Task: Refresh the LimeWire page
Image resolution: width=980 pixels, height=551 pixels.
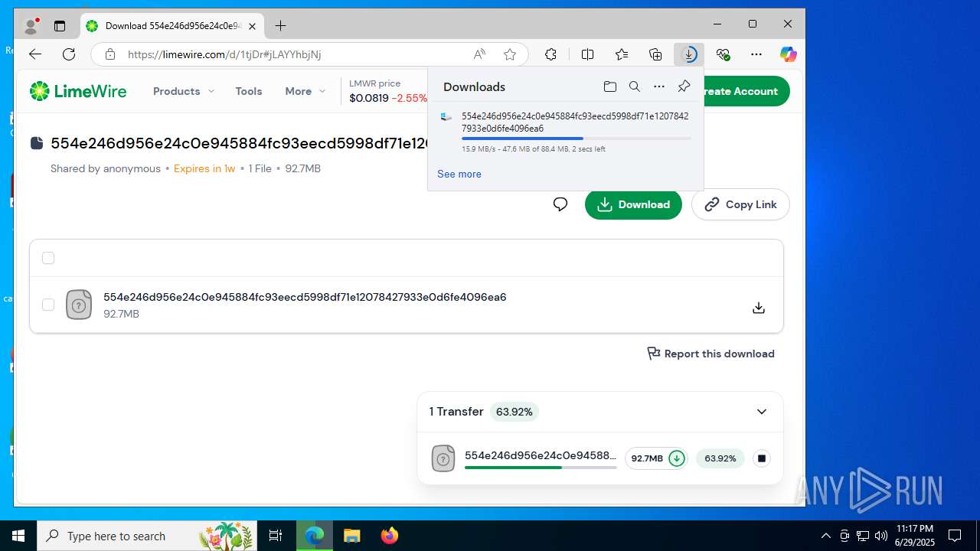Action: (x=69, y=54)
